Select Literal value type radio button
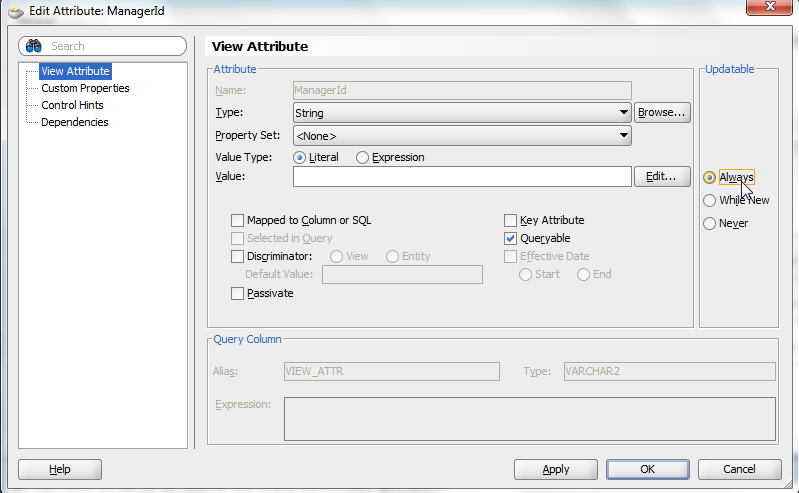799x493 pixels. pos(300,158)
